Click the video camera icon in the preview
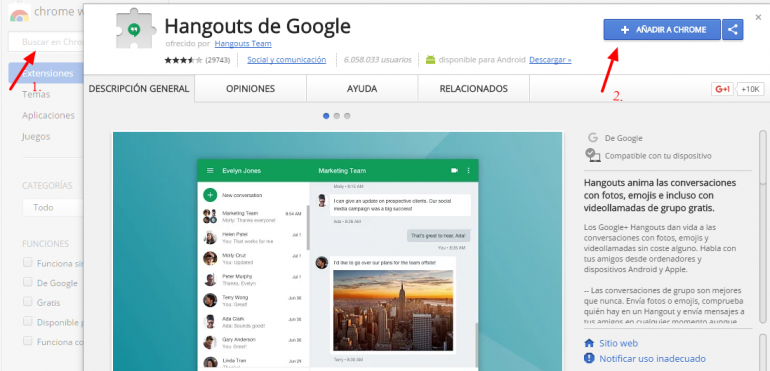The image size is (770, 371). click(454, 171)
